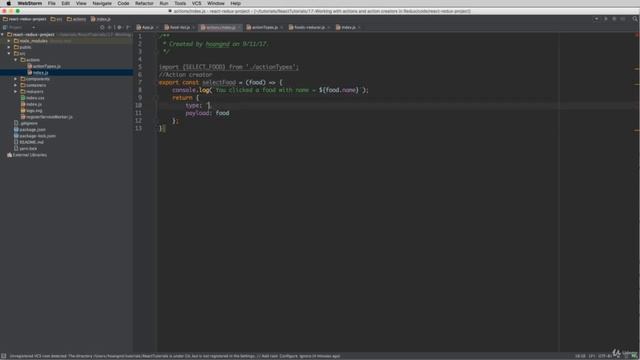Open the VCS menu
This screenshot has width=640, height=360.
point(196,3)
